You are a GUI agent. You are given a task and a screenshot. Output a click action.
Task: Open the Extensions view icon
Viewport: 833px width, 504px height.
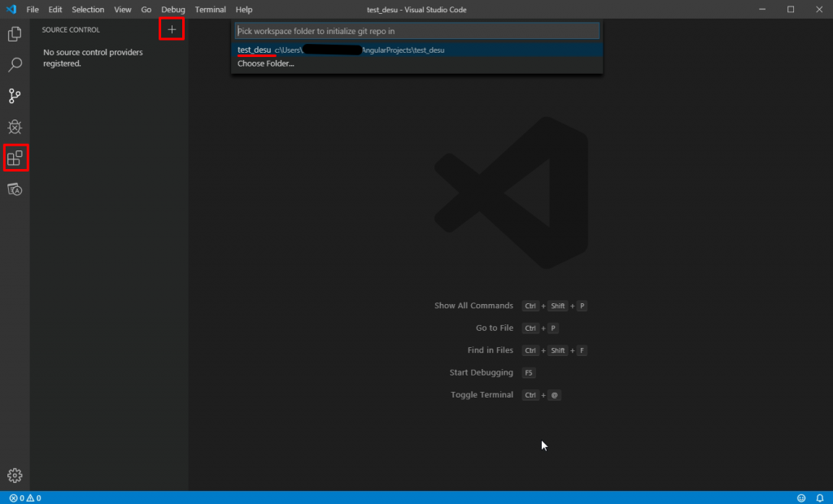pyautogui.click(x=15, y=158)
